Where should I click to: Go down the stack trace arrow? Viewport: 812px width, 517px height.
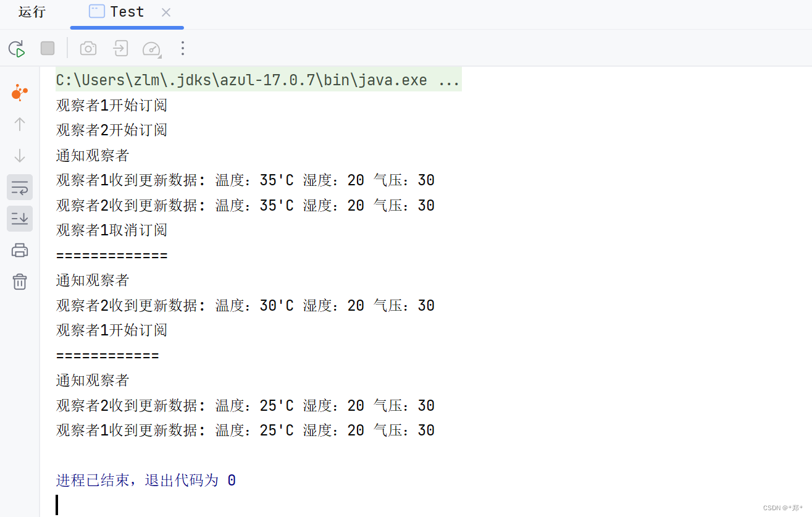20,156
